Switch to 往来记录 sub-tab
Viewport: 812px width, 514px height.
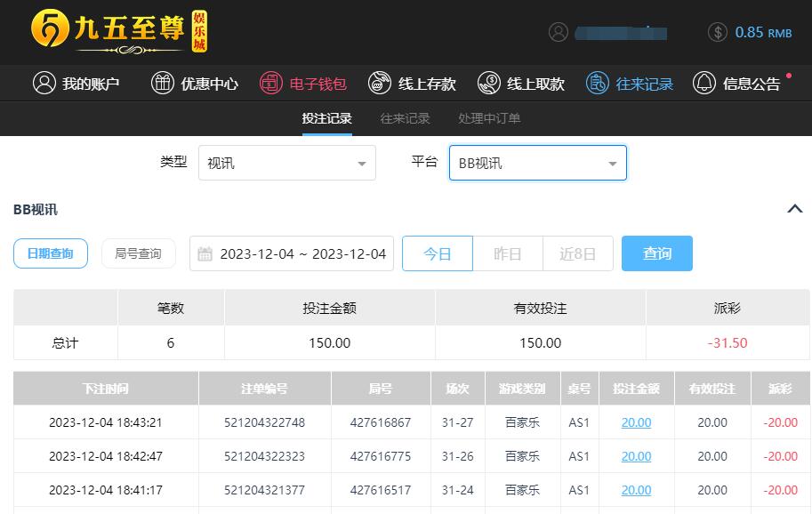(x=405, y=118)
